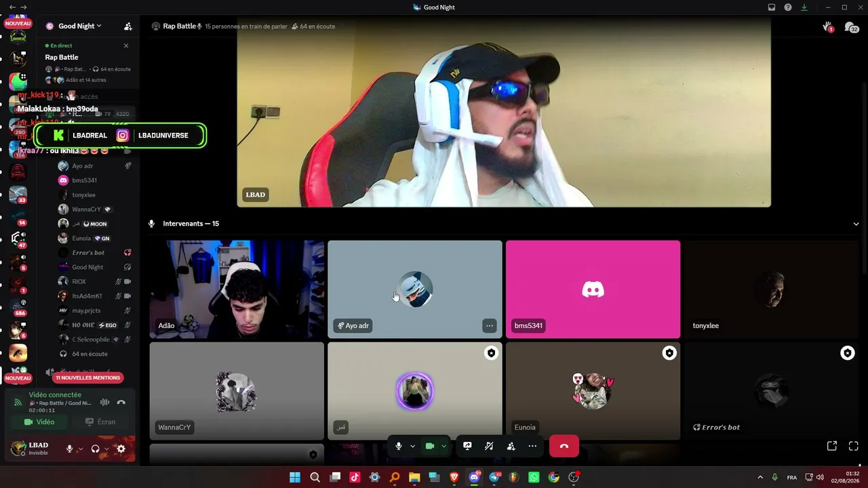Open output device menu in the user panel
Image resolution: width=868 pixels, height=488 pixels.
pyautogui.click(x=106, y=449)
